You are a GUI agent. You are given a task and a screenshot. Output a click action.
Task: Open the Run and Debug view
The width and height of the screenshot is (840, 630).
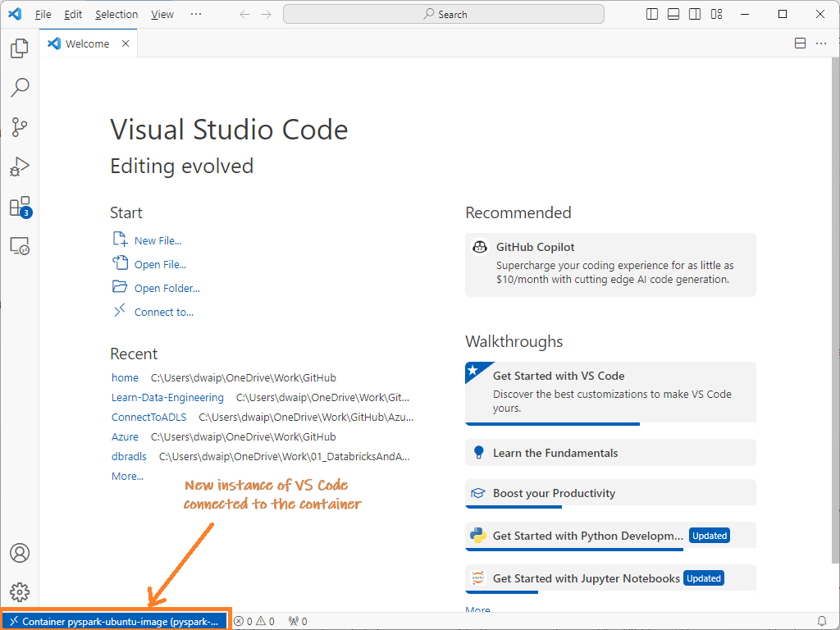(20, 167)
